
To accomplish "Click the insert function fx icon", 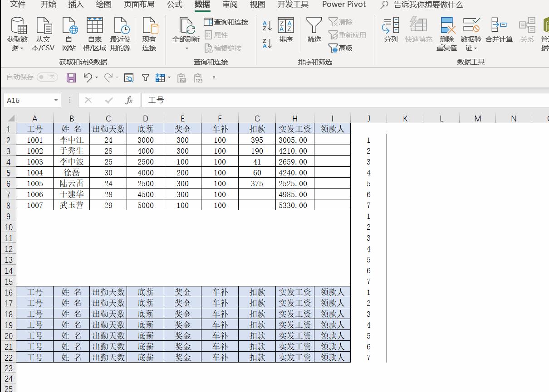I will coord(129,100).
